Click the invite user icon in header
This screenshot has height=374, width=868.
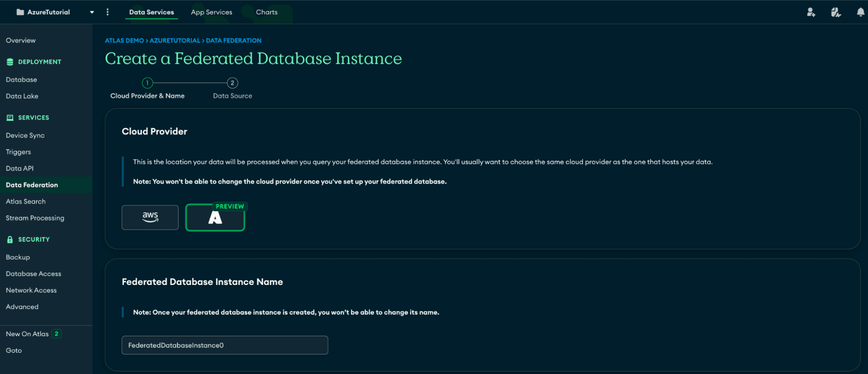click(x=811, y=12)
